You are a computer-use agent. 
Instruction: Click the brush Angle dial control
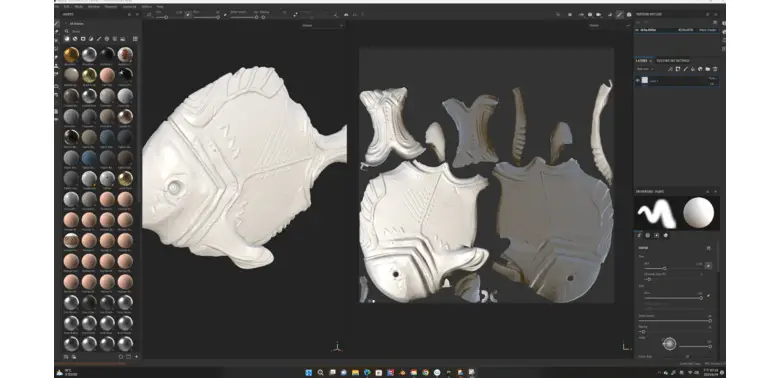[670, 343]
